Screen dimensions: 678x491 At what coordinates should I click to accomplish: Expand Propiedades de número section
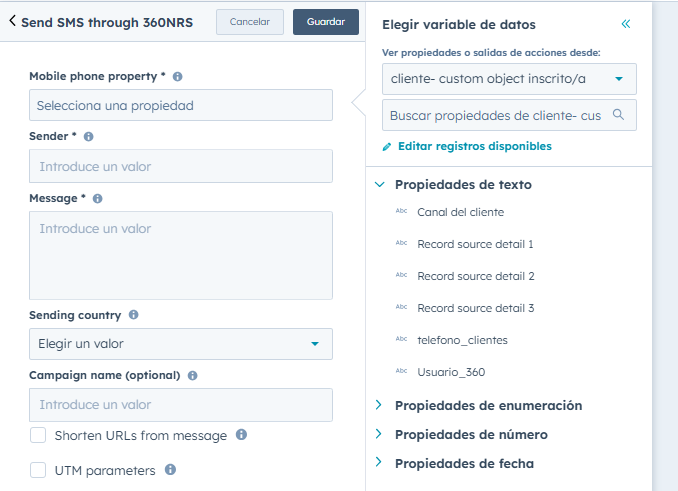[471, 434]
